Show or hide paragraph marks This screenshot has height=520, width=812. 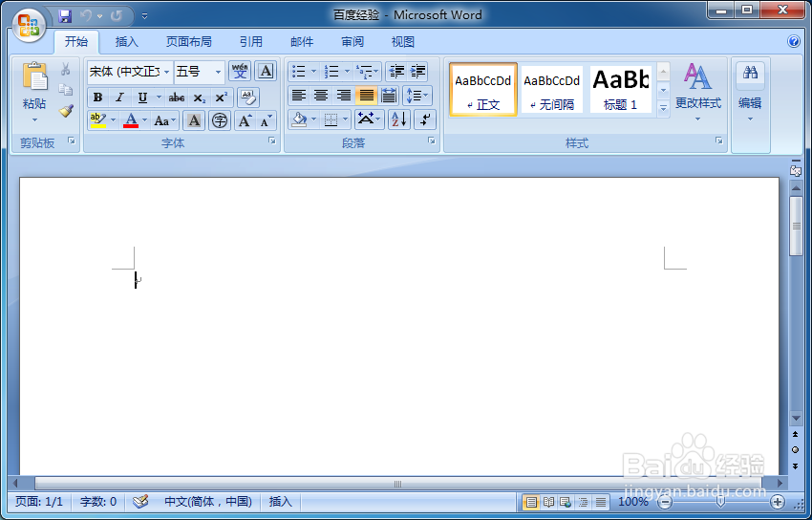coord(425,119)
